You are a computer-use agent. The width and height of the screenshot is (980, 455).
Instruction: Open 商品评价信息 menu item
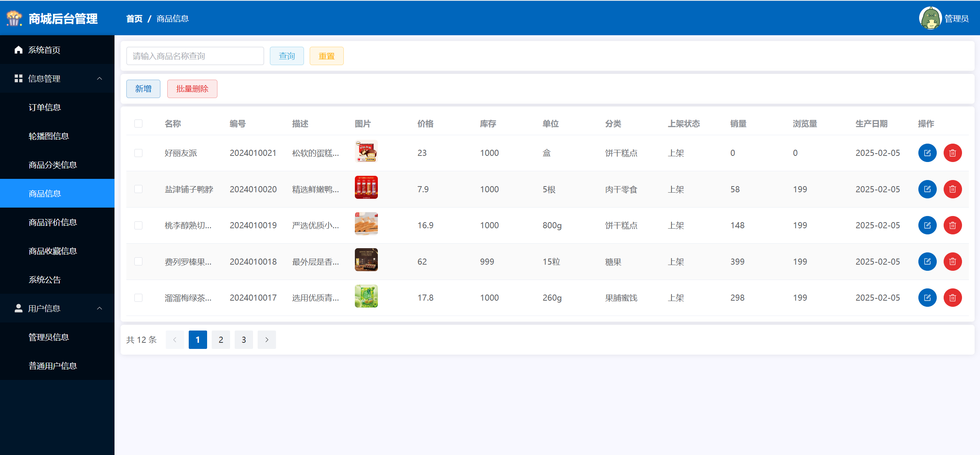53,222
